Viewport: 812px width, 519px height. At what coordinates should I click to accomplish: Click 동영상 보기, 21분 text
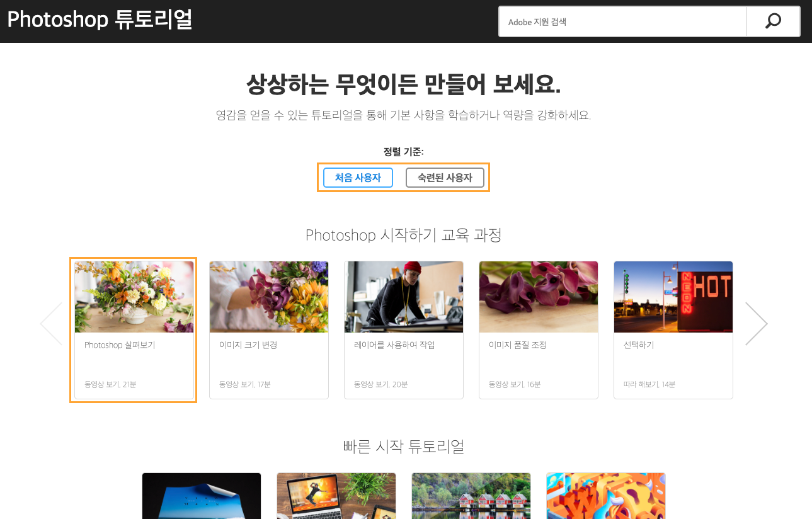point(110,384)
